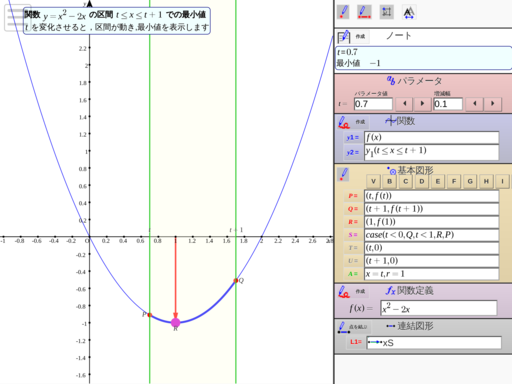
Task: Click the grid layout toolbar icon
Action: coord(387,12)
